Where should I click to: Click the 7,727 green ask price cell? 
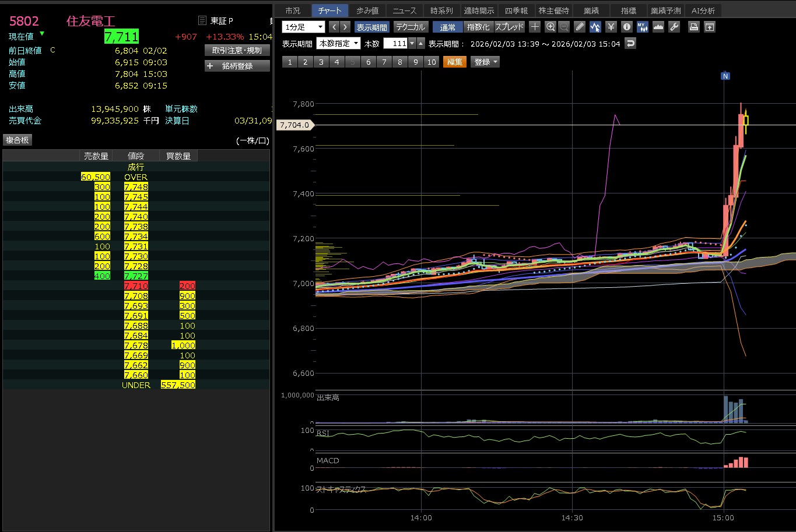pos(136,276)
